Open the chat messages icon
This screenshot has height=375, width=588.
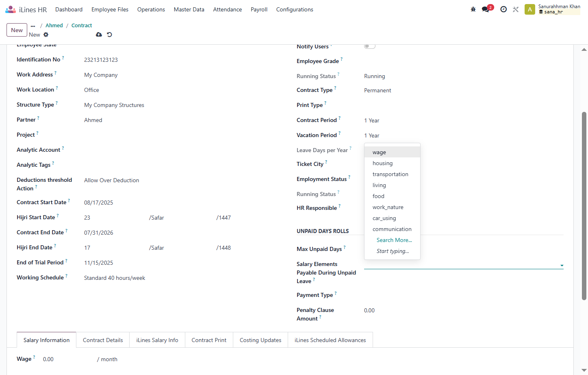pos(486,9)
